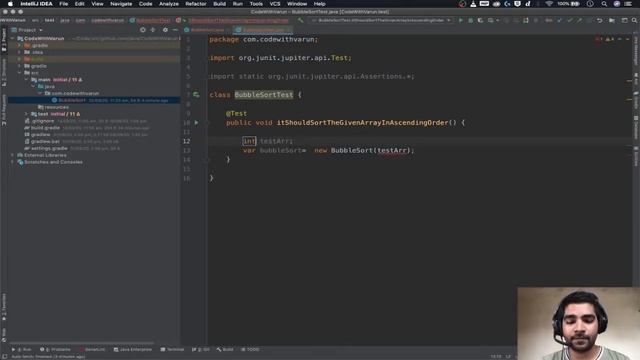The height and width of the screenshot is (360, 640).
Task: Click Expand/Collapse all icon in Project panel header
Action: [x=153, y=30]
